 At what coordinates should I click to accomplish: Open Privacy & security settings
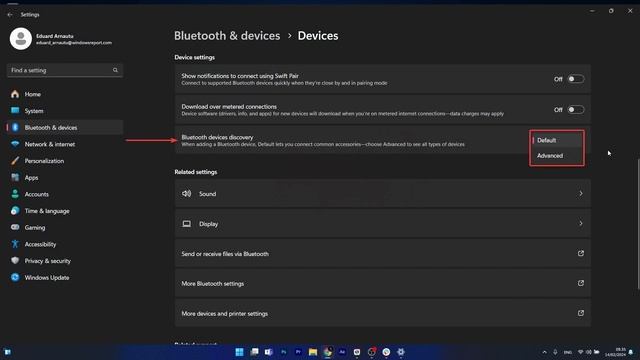point(65,261)
